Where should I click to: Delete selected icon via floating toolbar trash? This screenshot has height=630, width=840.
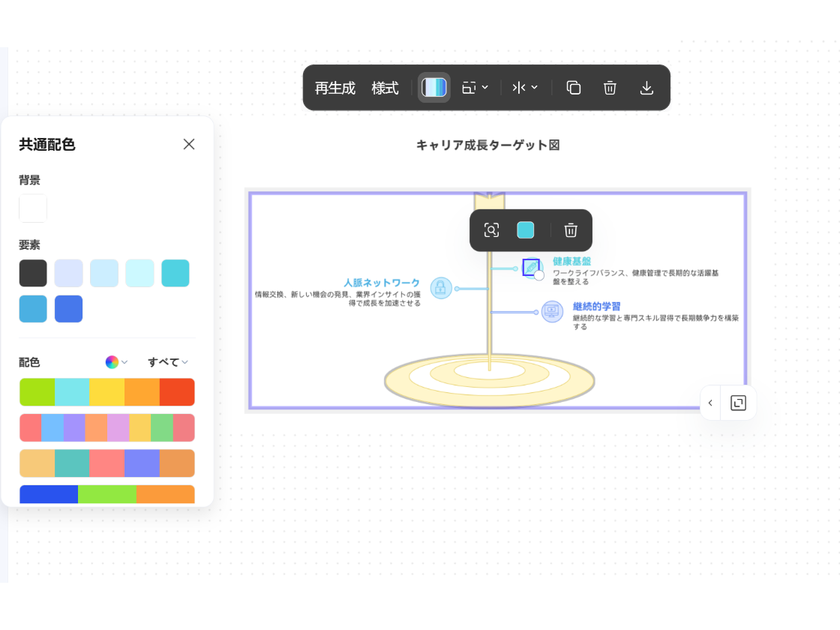(571, 230)
